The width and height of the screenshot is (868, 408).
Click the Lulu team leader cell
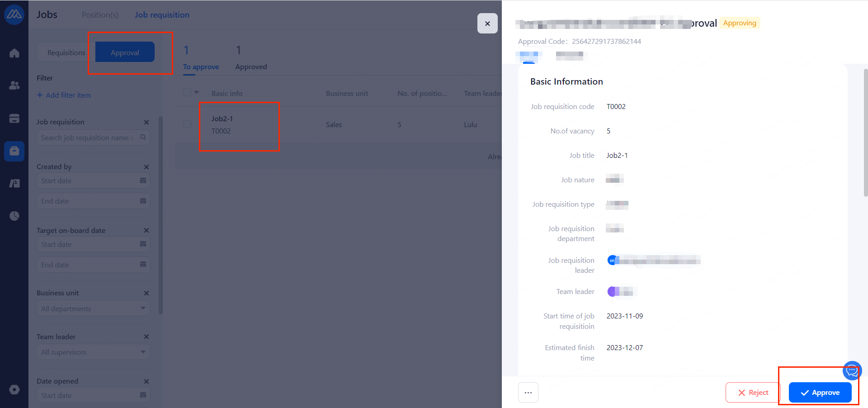(x=470, y=125)
